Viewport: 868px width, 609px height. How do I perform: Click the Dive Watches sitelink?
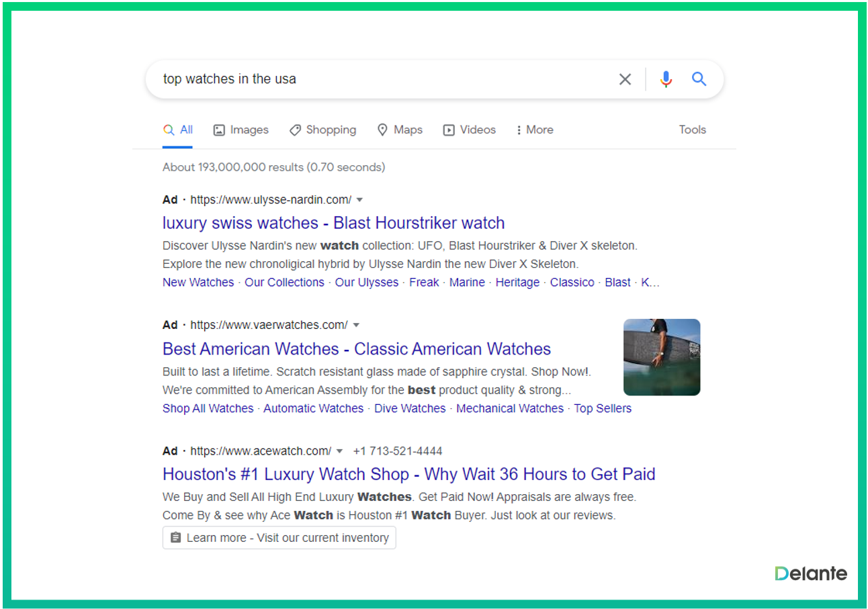coord(410,409)
